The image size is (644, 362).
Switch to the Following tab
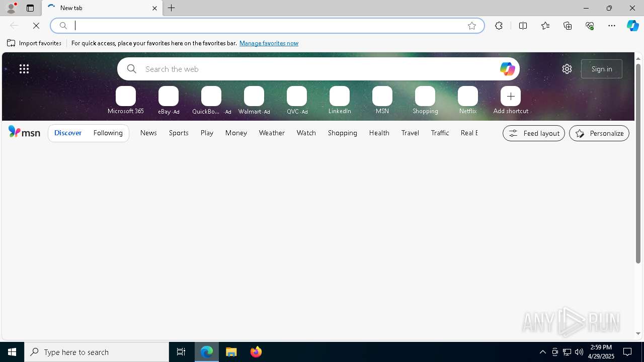[x=108, y=133]
